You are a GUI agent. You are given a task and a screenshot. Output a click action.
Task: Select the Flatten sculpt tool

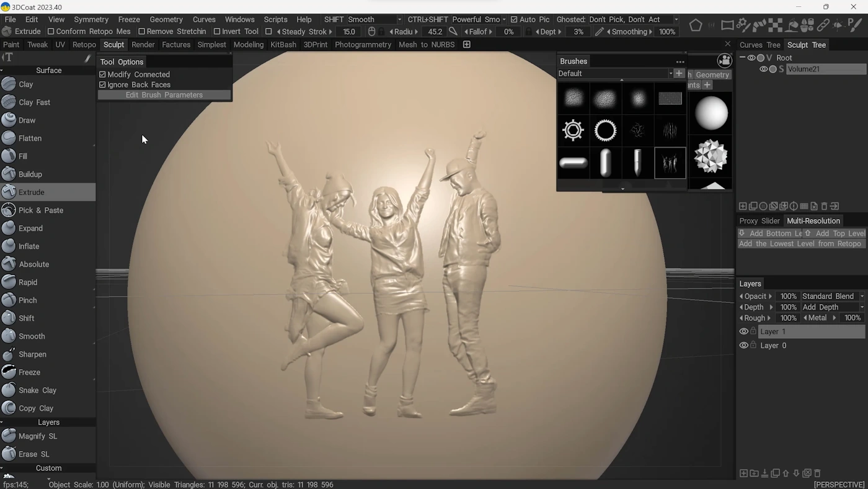29,138
